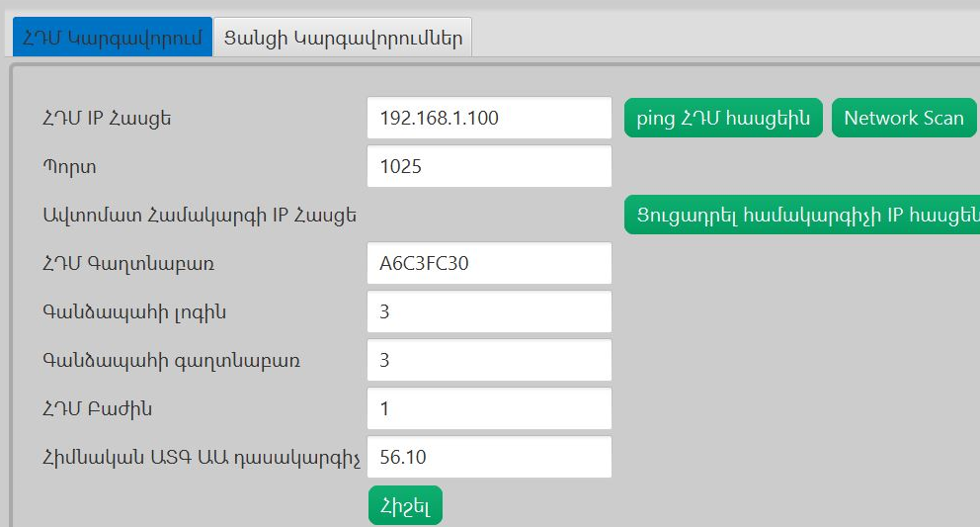Screen dimensions: 980x527
Task: Click the ՀԴՄ Գաղտնաբառ field with A6C3FC30
Action: click(x=489, y=263)
